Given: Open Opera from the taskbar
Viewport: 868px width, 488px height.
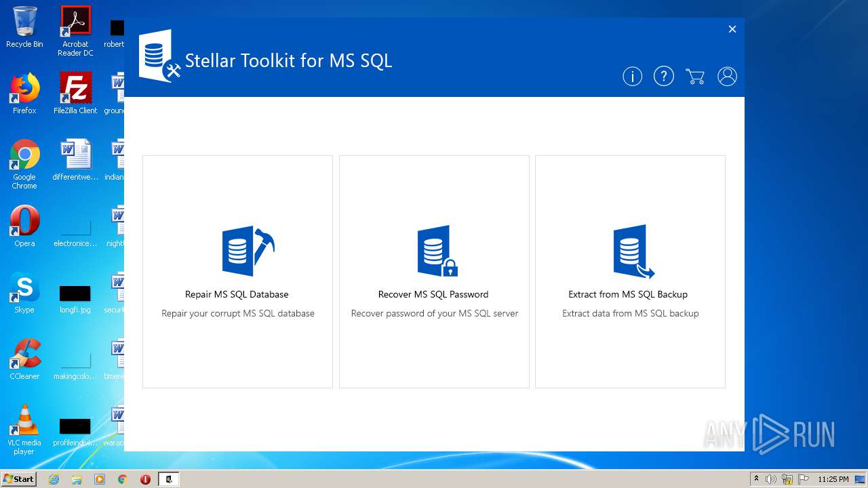Looking at the screenshot, I should click(x=145, y=479).
